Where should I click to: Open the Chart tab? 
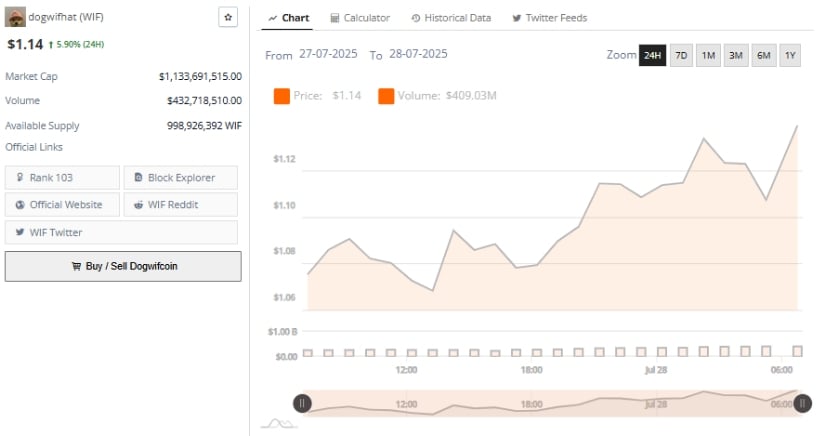[287, 18]
